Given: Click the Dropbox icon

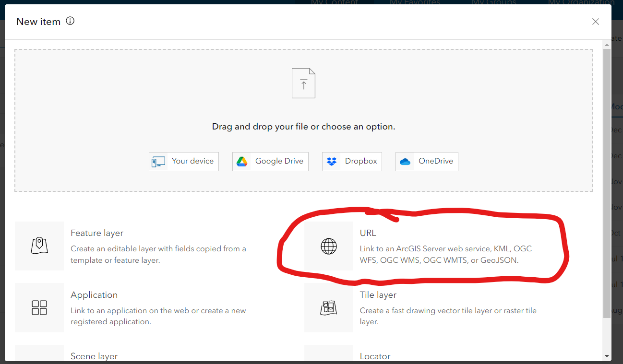Looking at the screenshot, I should click(332, 161).
